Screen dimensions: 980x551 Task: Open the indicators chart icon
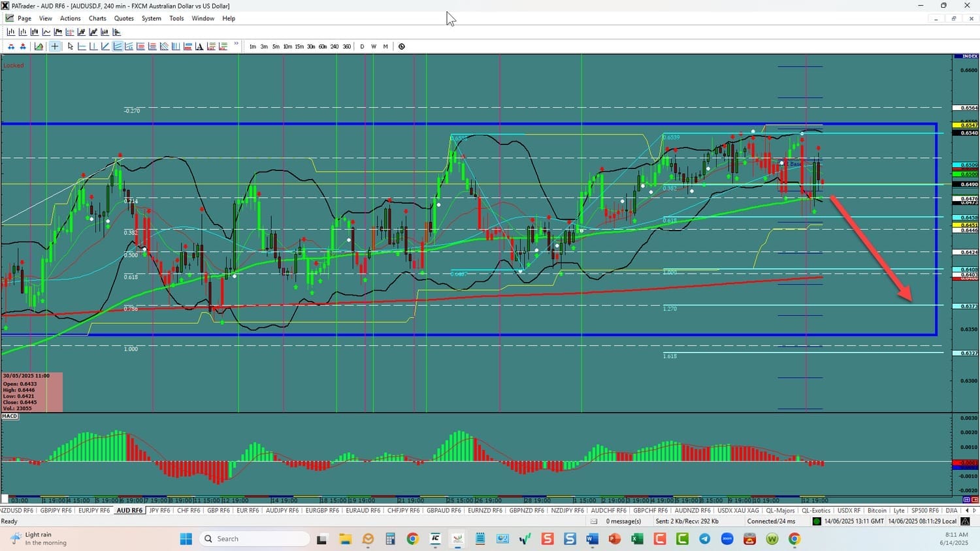[39, 46]
